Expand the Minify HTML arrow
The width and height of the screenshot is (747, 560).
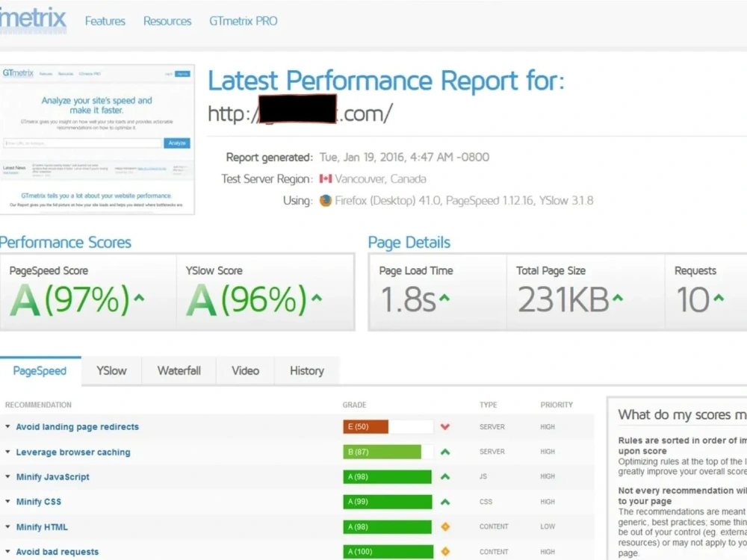pyautogui.click(x=7, y=526)
